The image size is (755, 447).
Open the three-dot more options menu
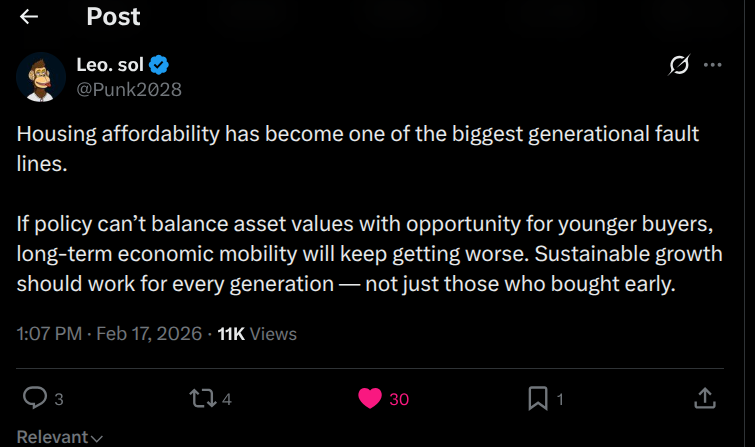(x=712, y=65)
